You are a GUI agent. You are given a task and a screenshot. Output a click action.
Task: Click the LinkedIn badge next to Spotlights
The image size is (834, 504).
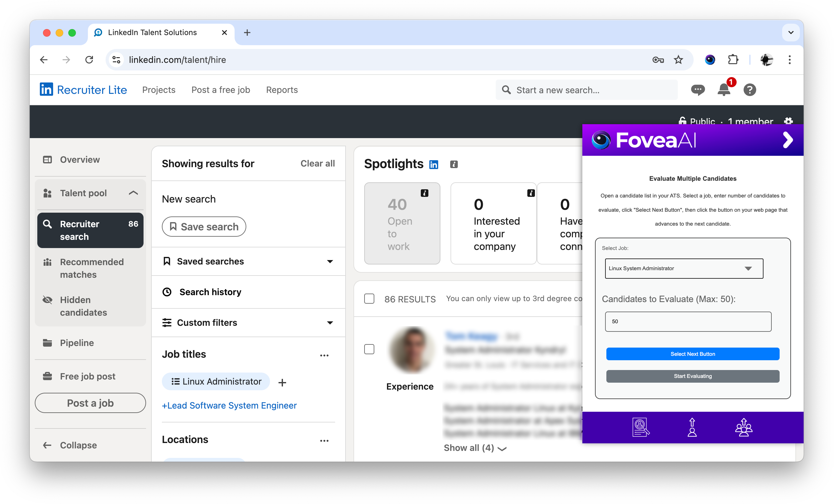click(x=433, y=164)
